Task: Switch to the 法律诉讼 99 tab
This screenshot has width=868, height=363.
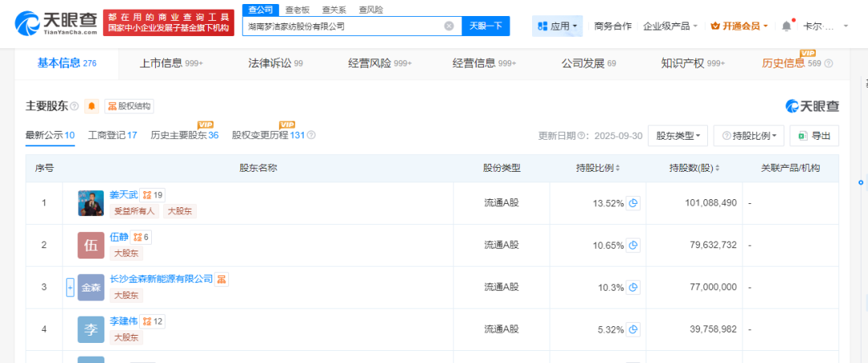Action: [x=275, y=63]
